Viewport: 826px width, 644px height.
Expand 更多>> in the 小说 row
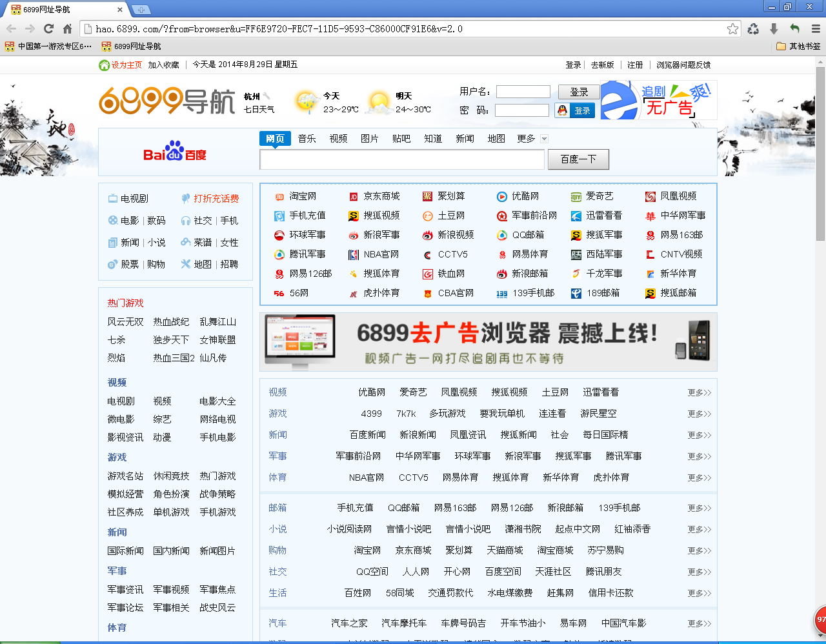point(700,529)
